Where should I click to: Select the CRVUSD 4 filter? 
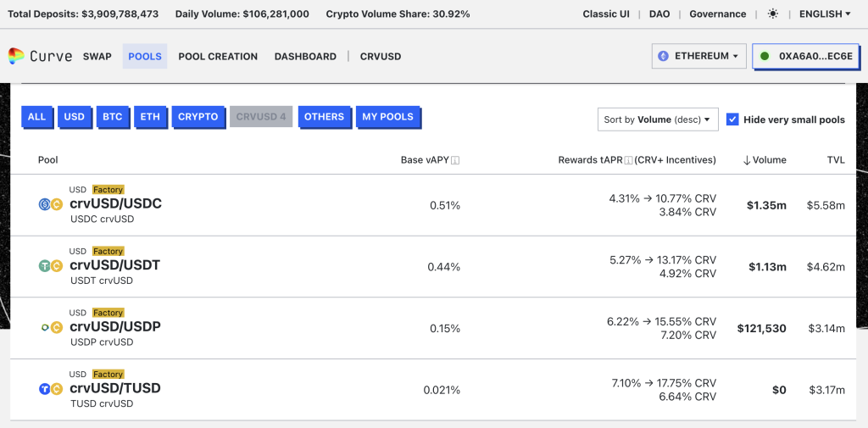[261, 117]
